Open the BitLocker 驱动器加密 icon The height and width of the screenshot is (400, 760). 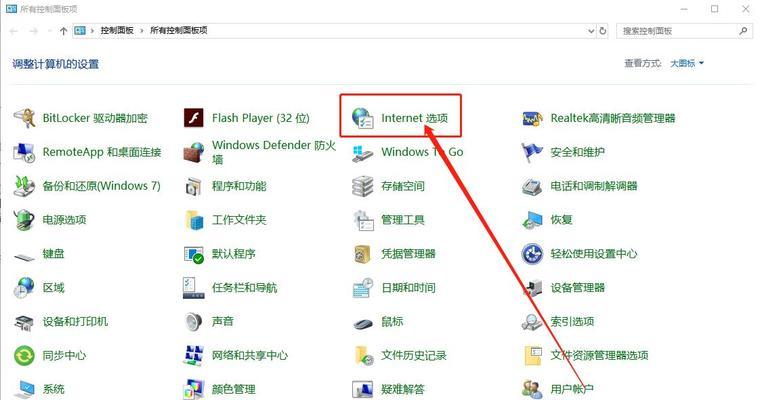pos(24,118)
